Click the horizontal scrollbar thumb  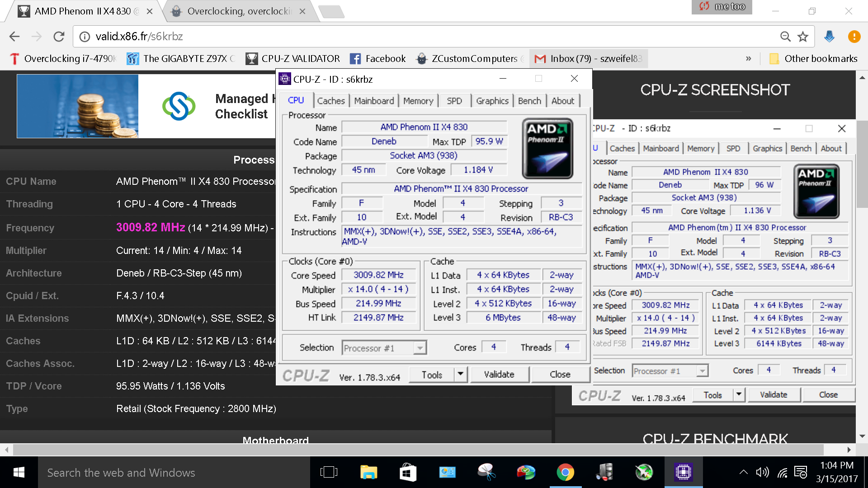pos(418,450)
